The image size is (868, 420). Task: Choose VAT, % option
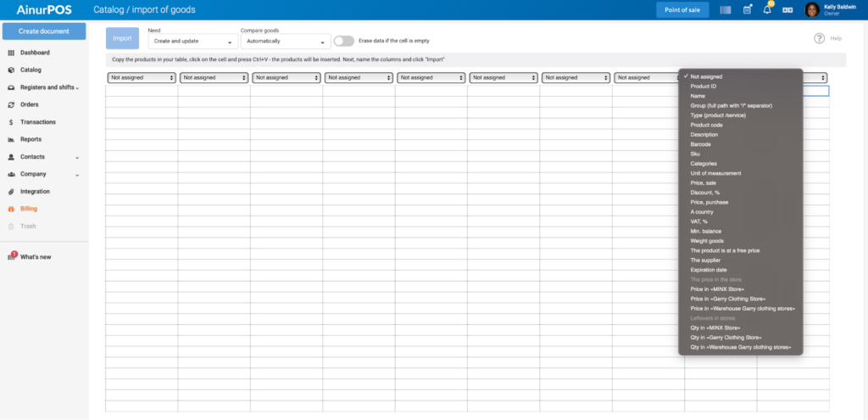coord(741,221)
